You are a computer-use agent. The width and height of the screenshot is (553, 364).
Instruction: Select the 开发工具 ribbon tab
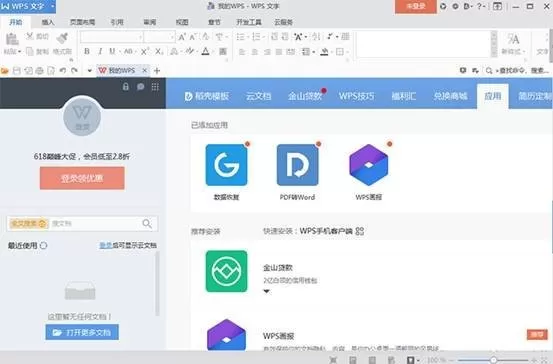coord(249,22)
